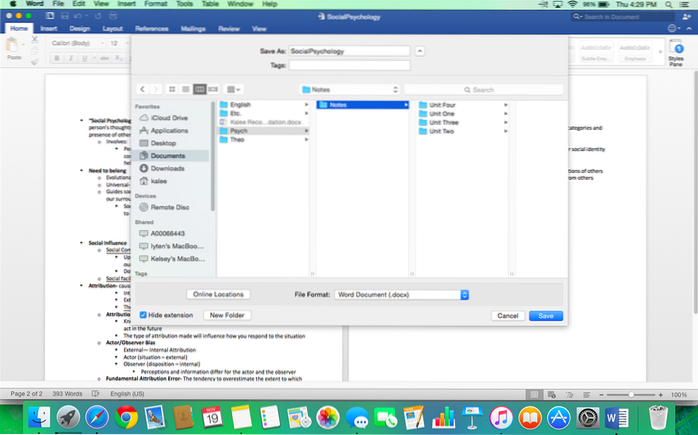Open the Psych folder
The height and width of the screenshot is (435, 698).
pyautogui.click(x=240, y=130)
